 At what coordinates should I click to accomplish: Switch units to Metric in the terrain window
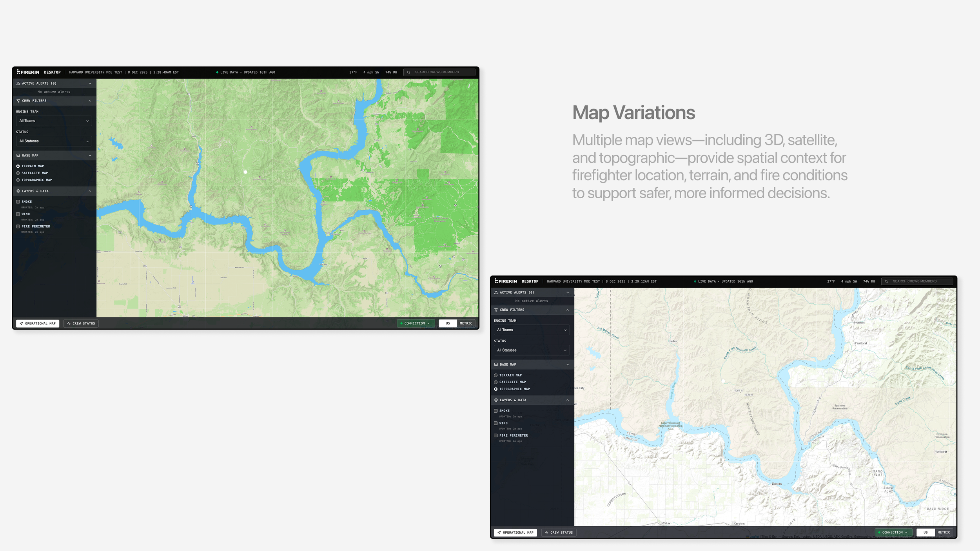466,323
